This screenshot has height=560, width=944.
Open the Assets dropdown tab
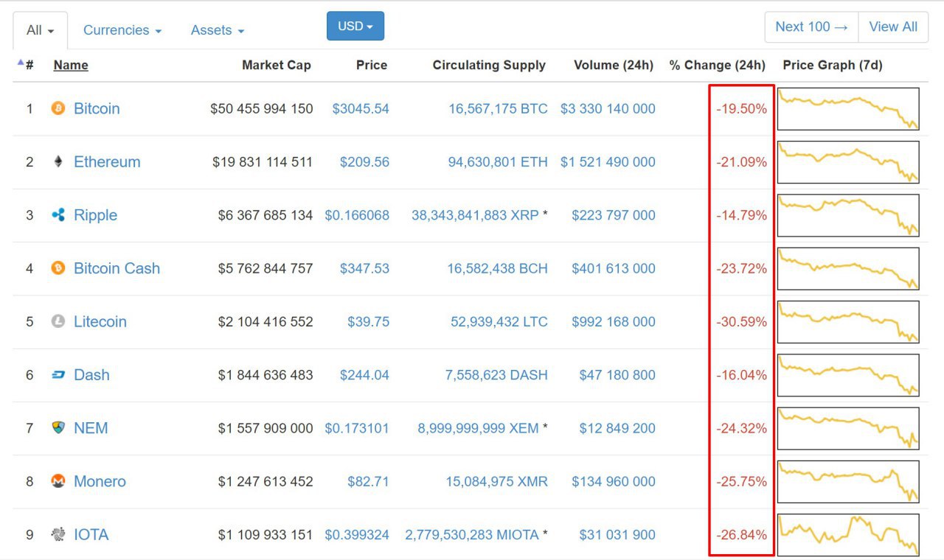click(218, 30)
